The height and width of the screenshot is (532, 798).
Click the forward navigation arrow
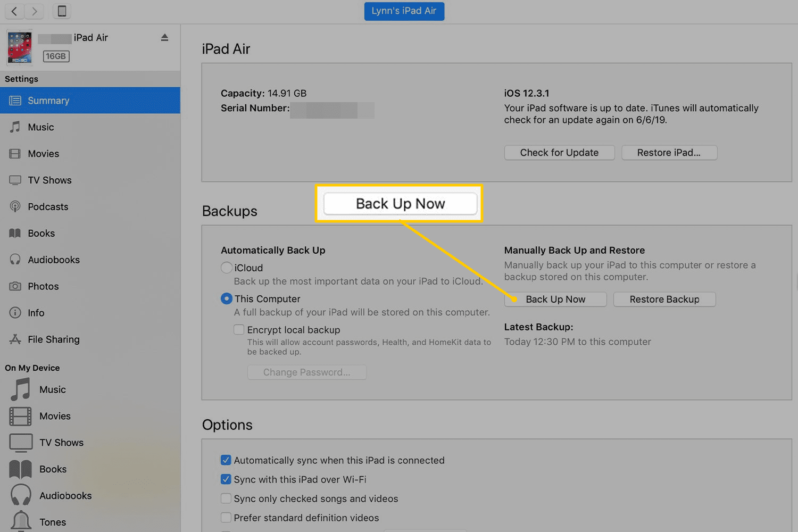(35, 11)
